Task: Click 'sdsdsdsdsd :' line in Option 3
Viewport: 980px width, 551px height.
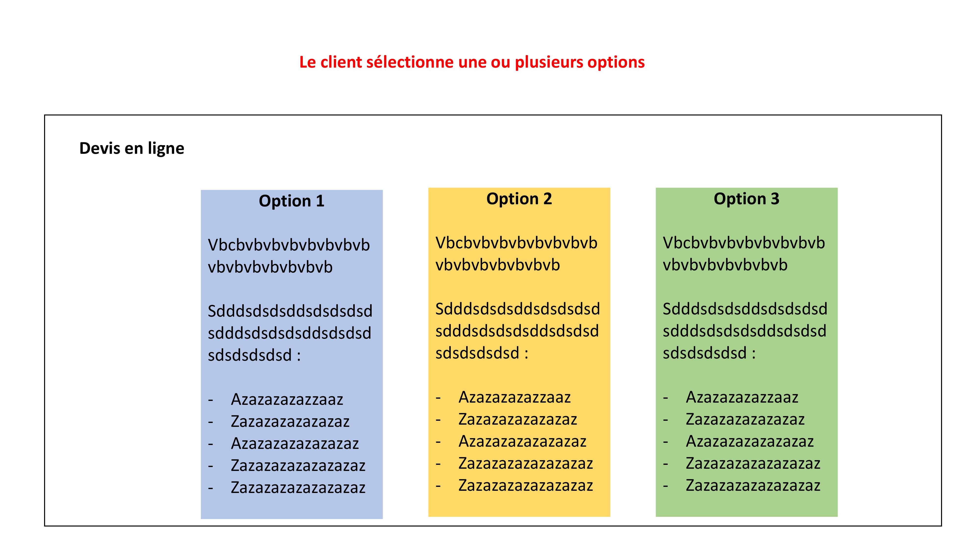Action: pyautogui.click(x=709, y=353)
